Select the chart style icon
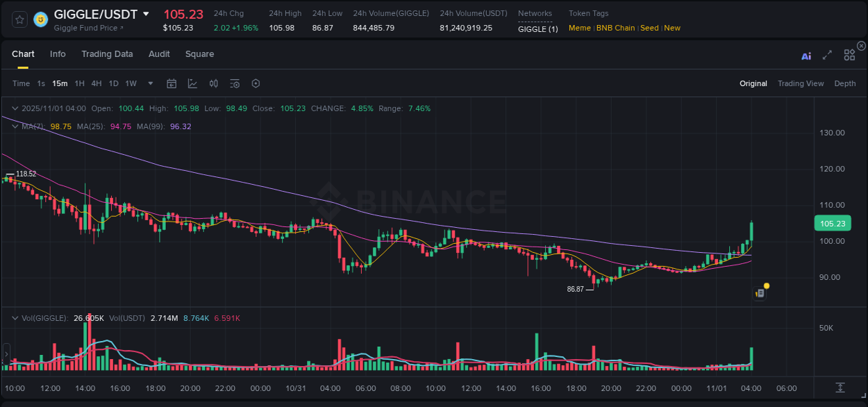Image resolution: width=868 pixels, height=407 pixels. (x=192, y=83)
